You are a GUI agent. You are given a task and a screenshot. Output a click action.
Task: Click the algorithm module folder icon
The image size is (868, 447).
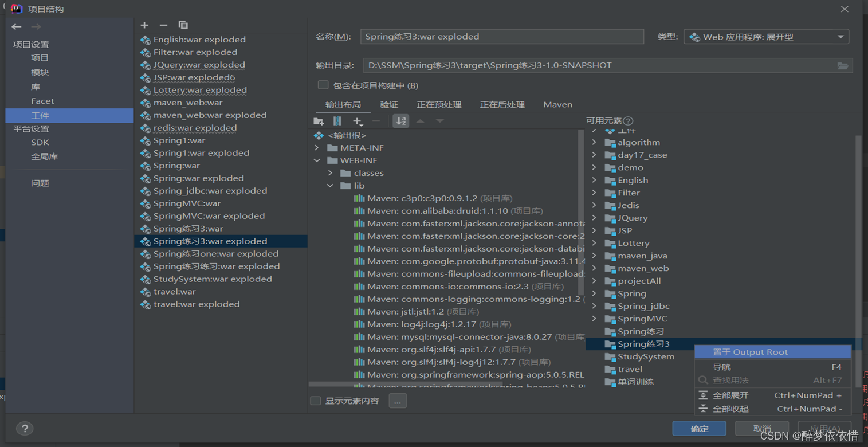click(610, 142)
